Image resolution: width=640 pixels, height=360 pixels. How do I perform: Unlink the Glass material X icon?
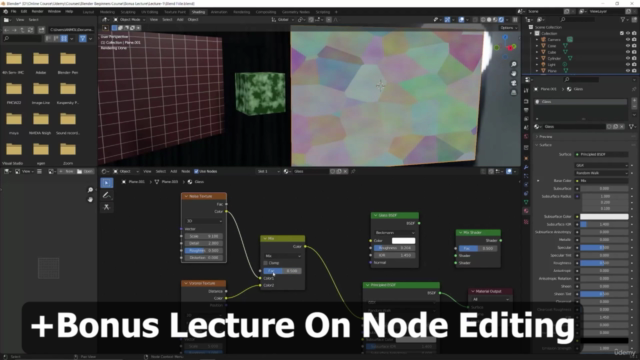click(622, 127)
